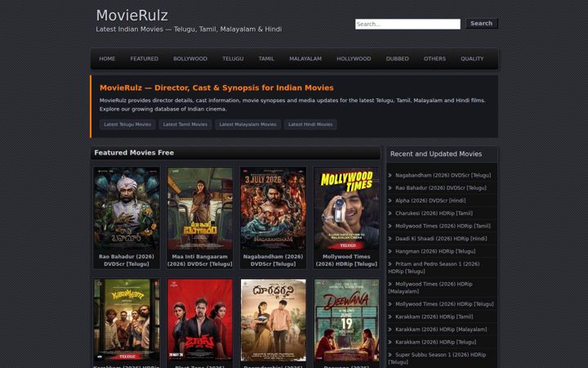The height and width of the screenshot is (368, 588).
Task: Open Karakkam (2026) HDRip [Telugu] link
Action: pos(436,342)
